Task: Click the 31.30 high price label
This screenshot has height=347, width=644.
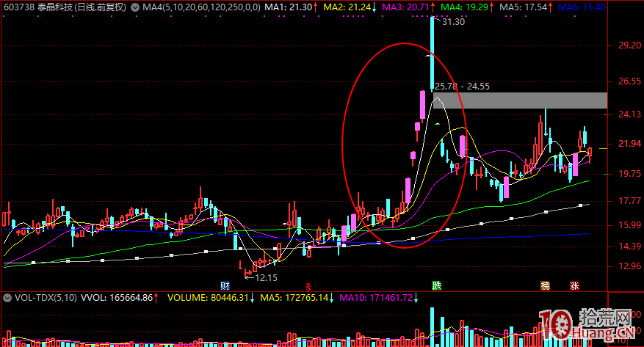Action: [453, 22]
